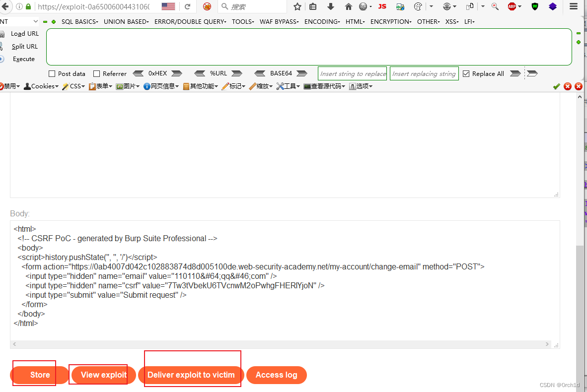The image size is (587, 392).
Task: Expand the Cookies toolbar dropdown
Action: pyautogui.click(x=41, y=86)
